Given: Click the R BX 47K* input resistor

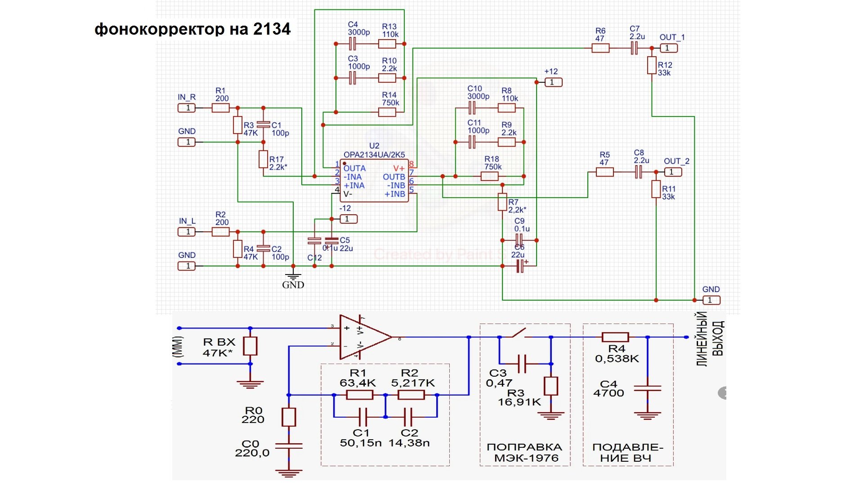Looking at the screenshot, I should [250, 346].
